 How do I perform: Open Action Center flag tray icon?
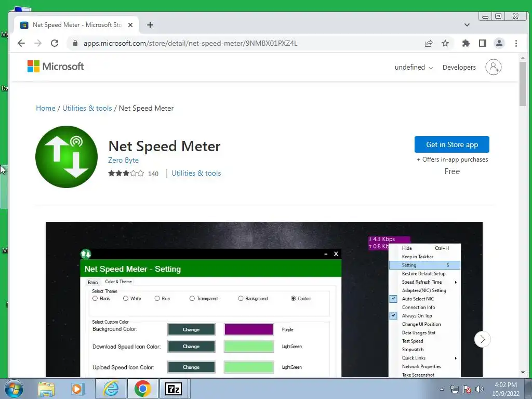467,389
